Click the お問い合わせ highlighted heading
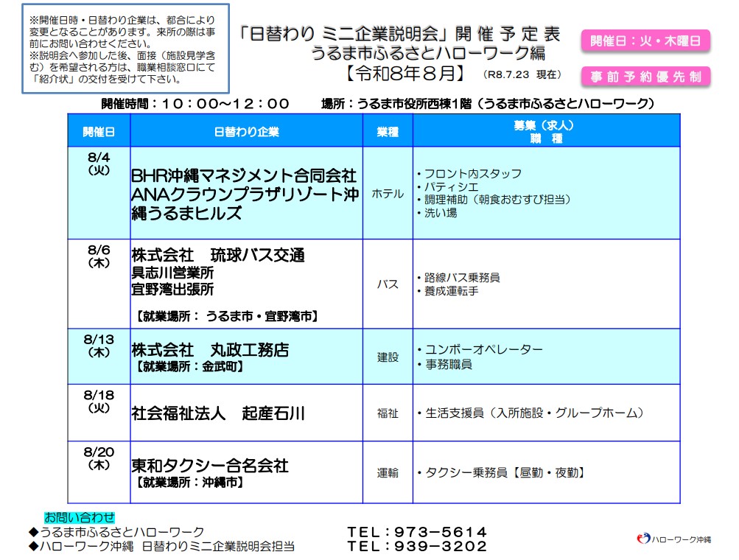The width and height of the screenshot is (739, 560). (80, 517)
